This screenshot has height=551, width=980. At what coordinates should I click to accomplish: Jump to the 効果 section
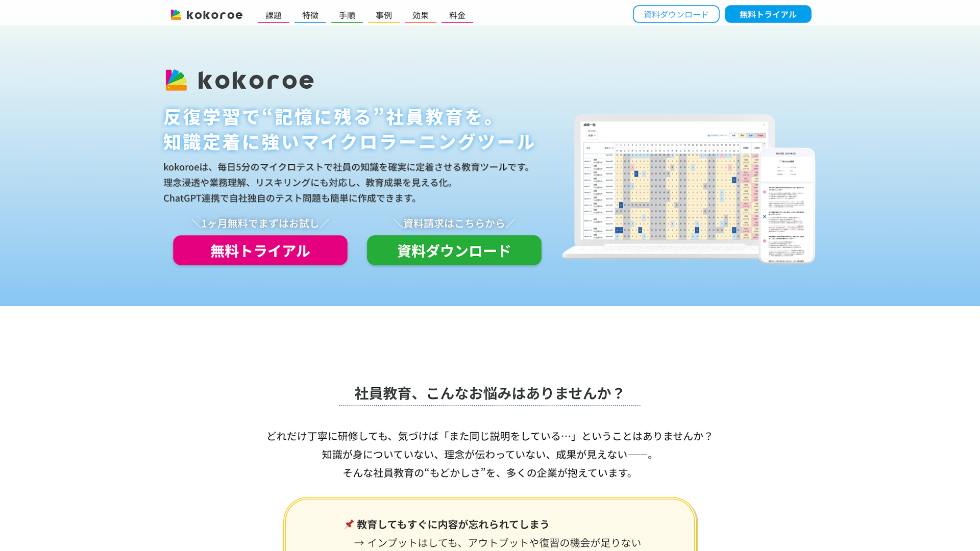[x=421, y=15]
